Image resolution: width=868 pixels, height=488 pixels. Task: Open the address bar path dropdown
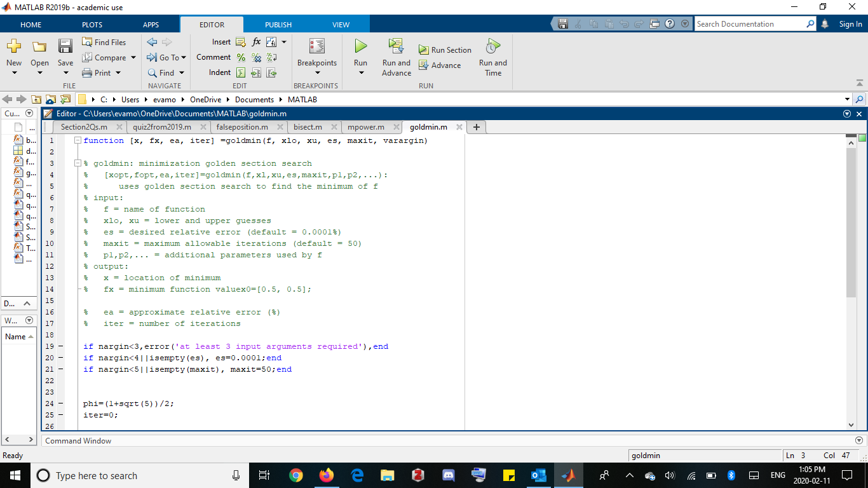click(847, 99)
